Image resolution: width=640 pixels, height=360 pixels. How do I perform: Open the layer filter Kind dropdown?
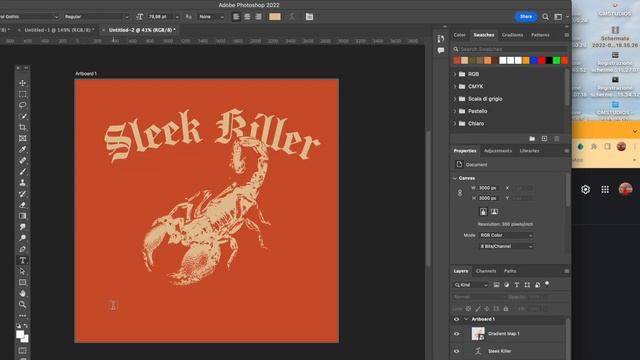[x=471, y=285]
